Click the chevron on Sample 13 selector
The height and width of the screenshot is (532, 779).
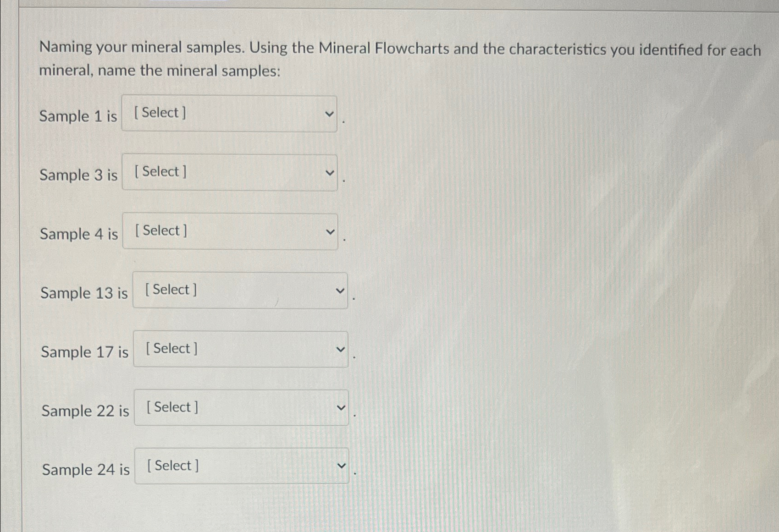(x=339, y=291)
